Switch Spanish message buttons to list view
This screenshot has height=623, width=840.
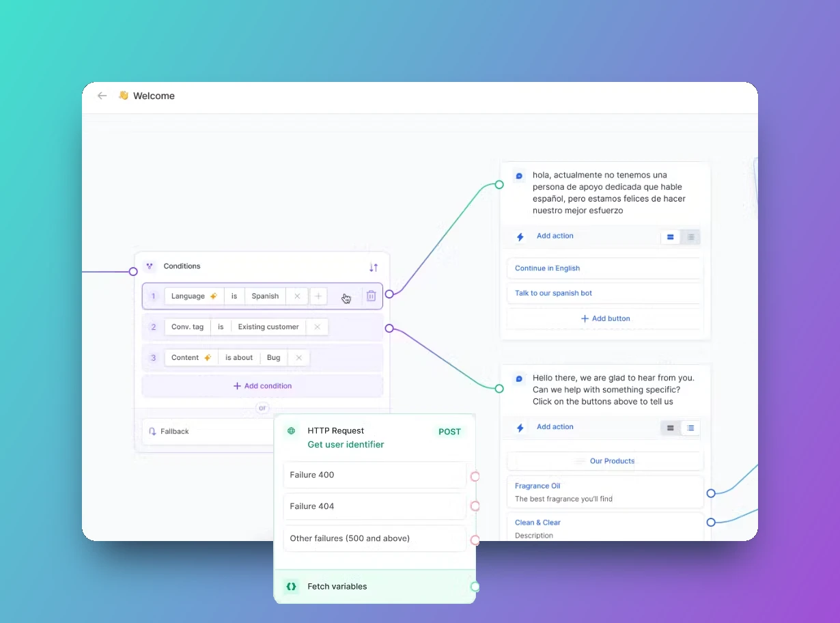pyautogui.click(x=690, y=237)
